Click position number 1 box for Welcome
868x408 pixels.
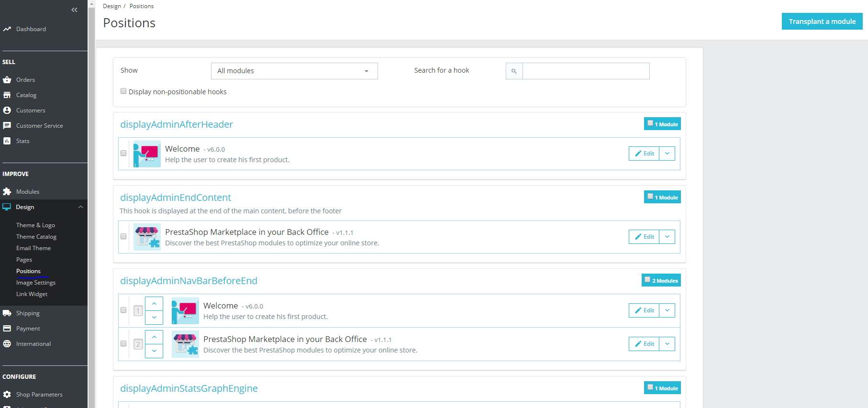point(138,311)
